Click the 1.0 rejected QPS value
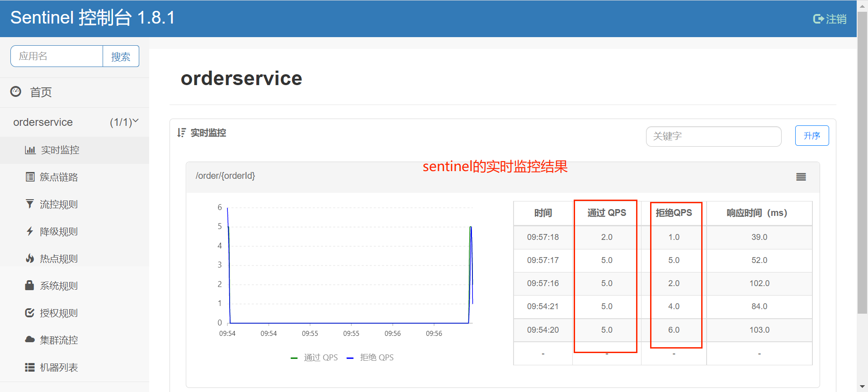This screenshot has height=392, width=868. point(674,237)
